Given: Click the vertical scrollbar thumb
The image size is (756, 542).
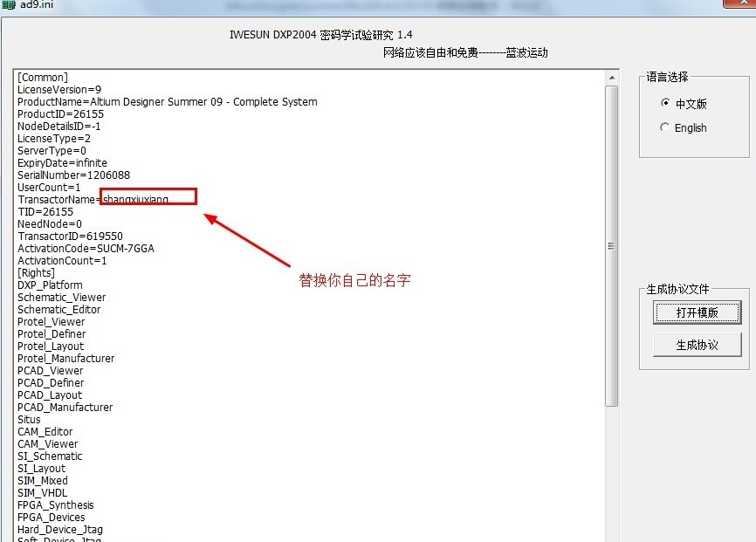Looking at the screenshot, I should point(611,246).
